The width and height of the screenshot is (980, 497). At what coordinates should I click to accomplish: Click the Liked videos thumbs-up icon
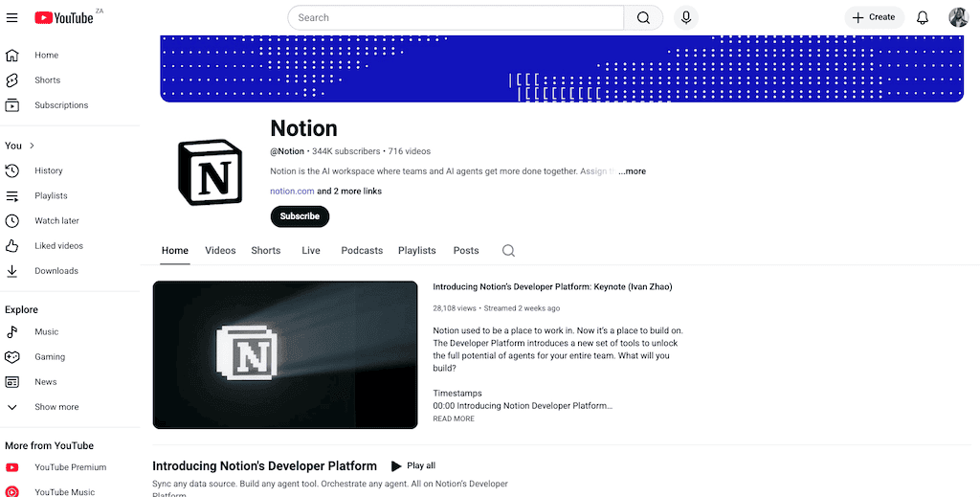(x=11, y=246)
